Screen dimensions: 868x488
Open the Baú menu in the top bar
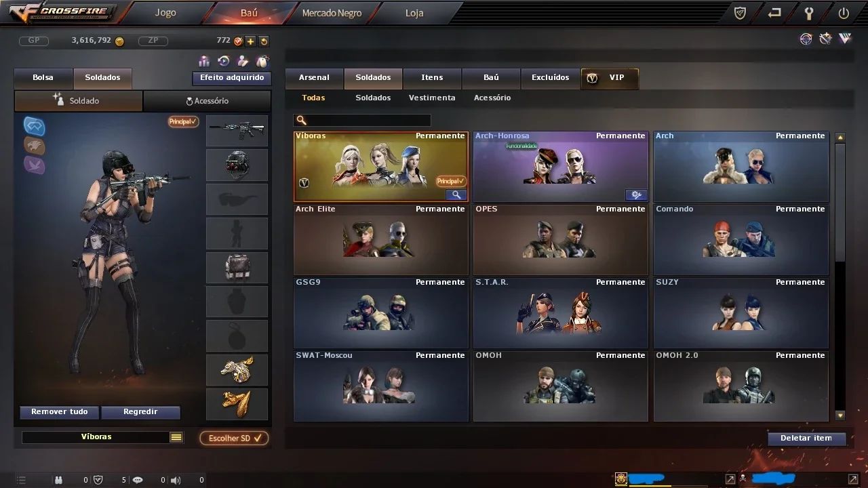click(x=250, y=13)
